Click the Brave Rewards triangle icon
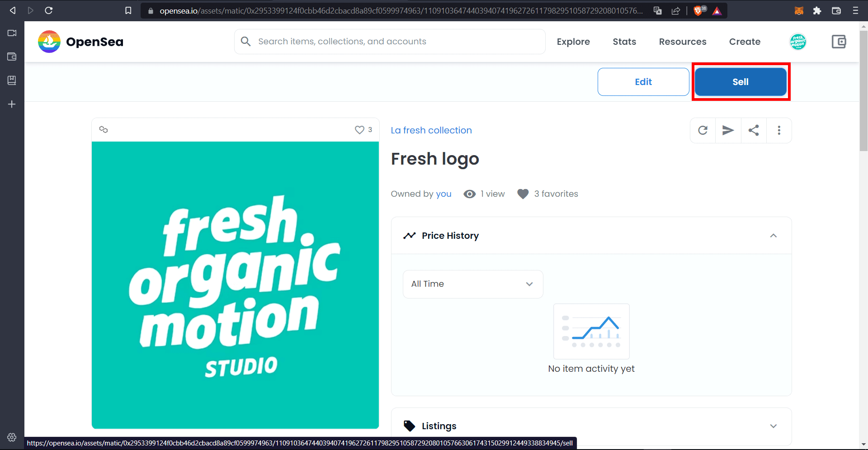 (x=717, y=11)
